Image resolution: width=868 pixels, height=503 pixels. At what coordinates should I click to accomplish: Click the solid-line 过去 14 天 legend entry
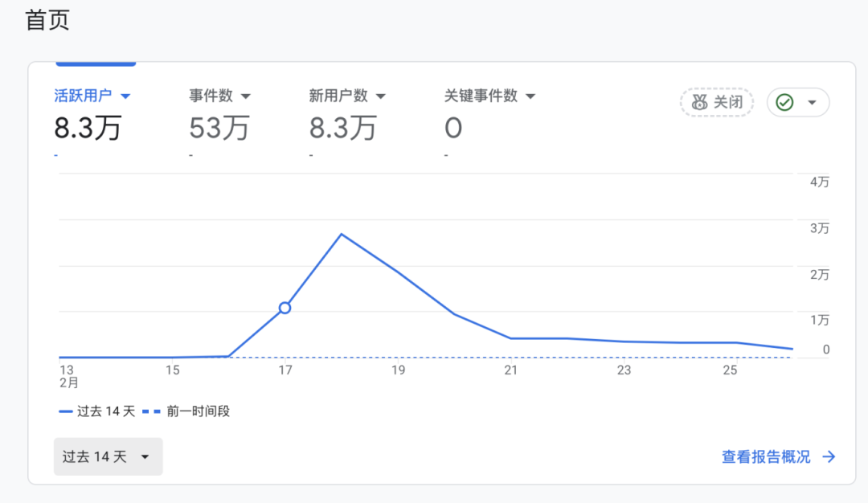click(x=96, y=411)
